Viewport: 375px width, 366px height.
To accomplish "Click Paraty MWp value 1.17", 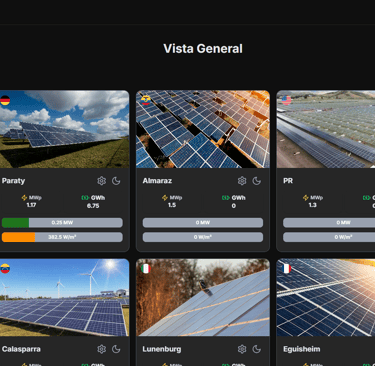I will point(31,205).
